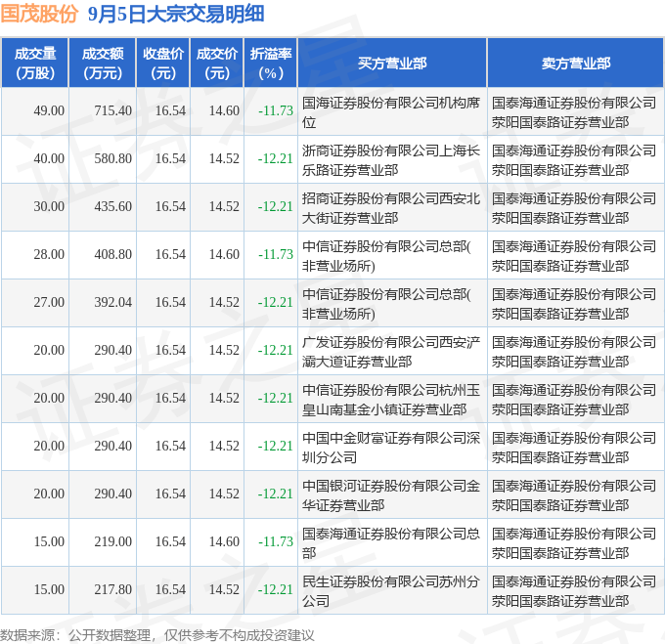665x644 pixels.
Task: Click the 广发证券西安浐灞大道 buyer entry
Action: 391,351
